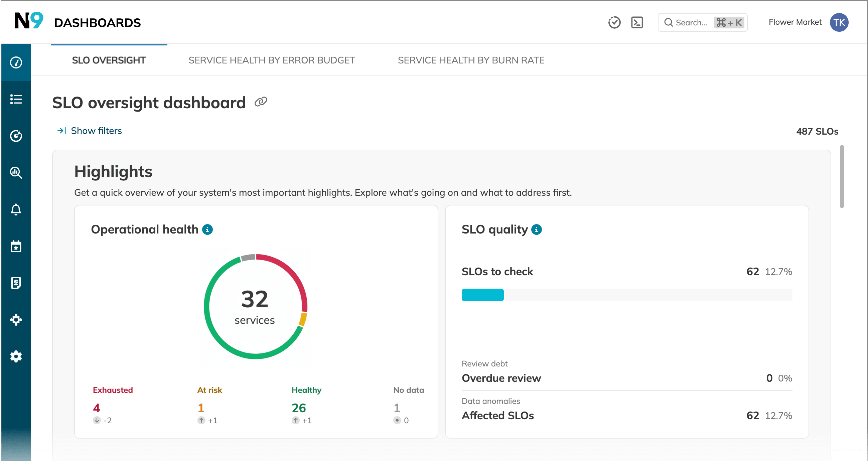
Task: Open the Alerts bell icon
Action: (x=16, y=209)
